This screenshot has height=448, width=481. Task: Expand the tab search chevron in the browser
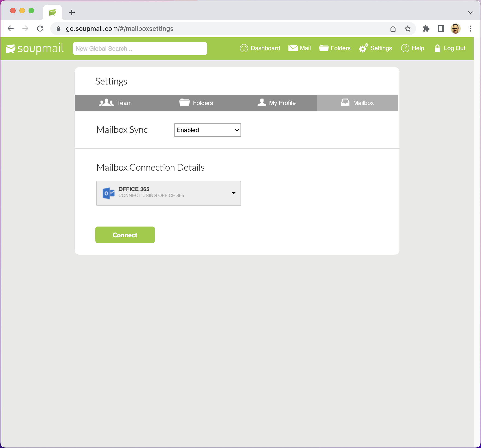[x=470, y=12]
